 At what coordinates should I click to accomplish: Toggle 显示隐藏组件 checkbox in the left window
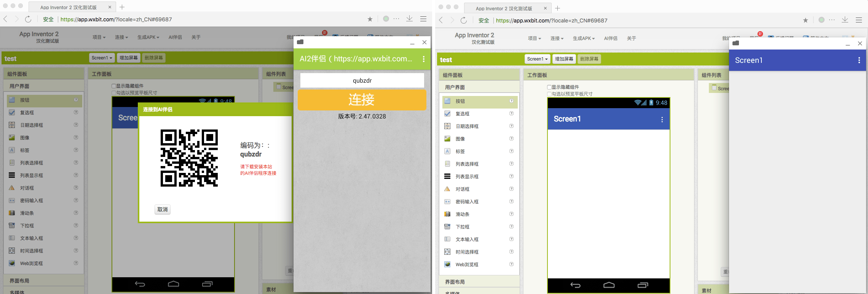[114, 86]
